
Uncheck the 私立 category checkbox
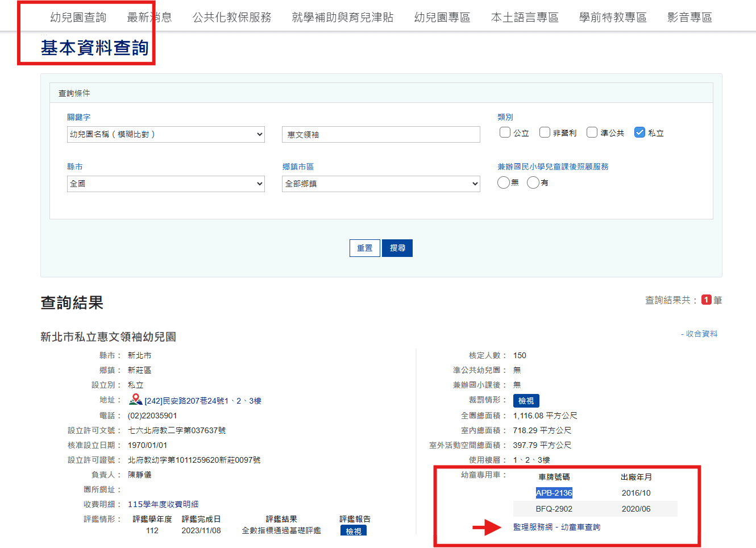coord(639,132)
